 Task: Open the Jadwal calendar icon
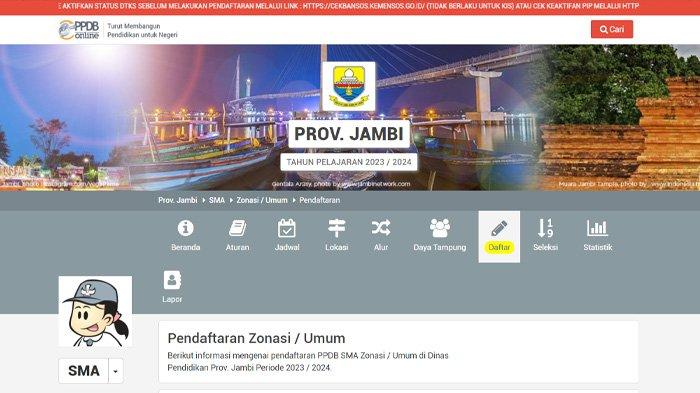click(x=287, y=228)
